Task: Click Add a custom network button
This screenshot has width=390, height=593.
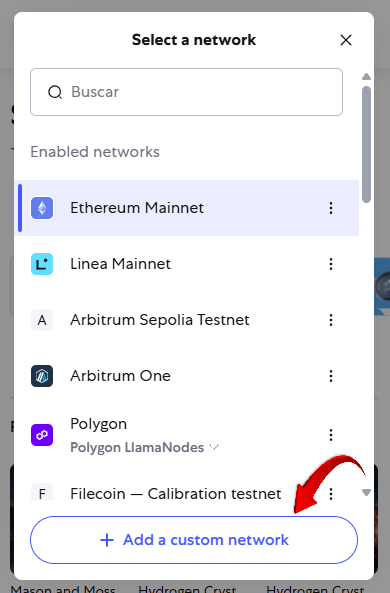Action: (x=194, y=540)
